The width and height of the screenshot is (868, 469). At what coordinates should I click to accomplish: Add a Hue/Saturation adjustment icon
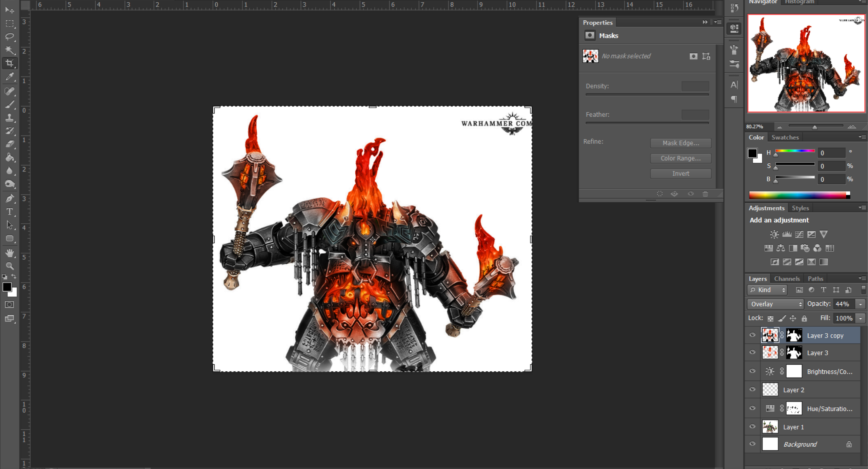click(768, 248)
